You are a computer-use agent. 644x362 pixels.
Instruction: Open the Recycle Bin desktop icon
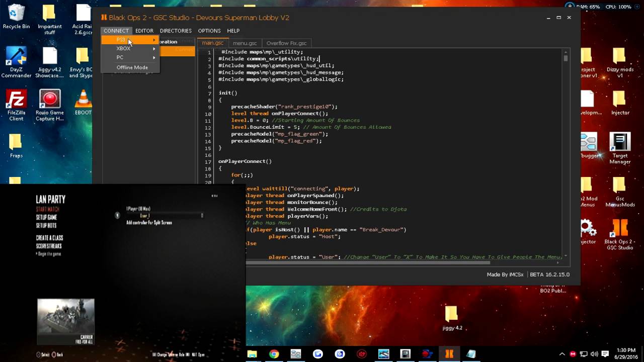(16, 17)
